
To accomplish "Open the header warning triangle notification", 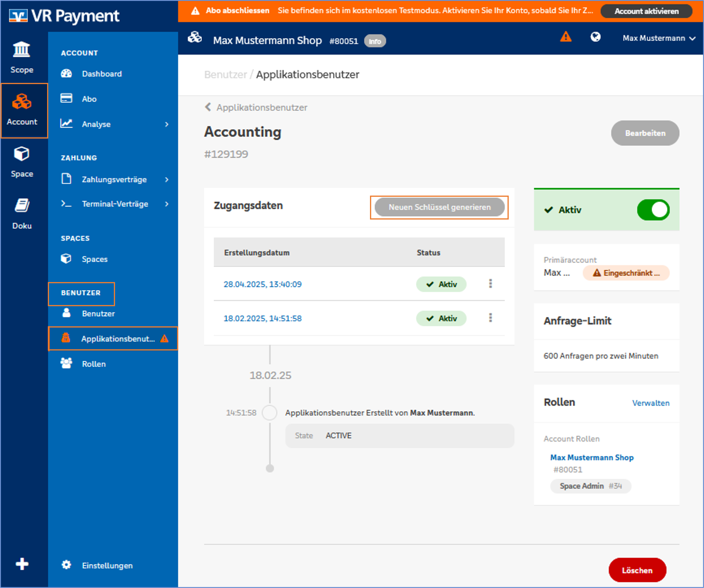I will (566, 36).
